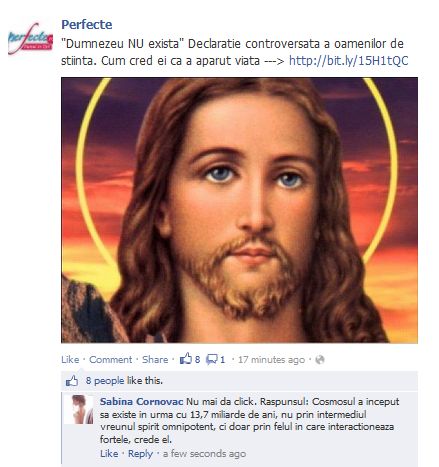Viewport: 439px width, 467px height.
Task: Open the posted portrait image
Action: [239, 210]
